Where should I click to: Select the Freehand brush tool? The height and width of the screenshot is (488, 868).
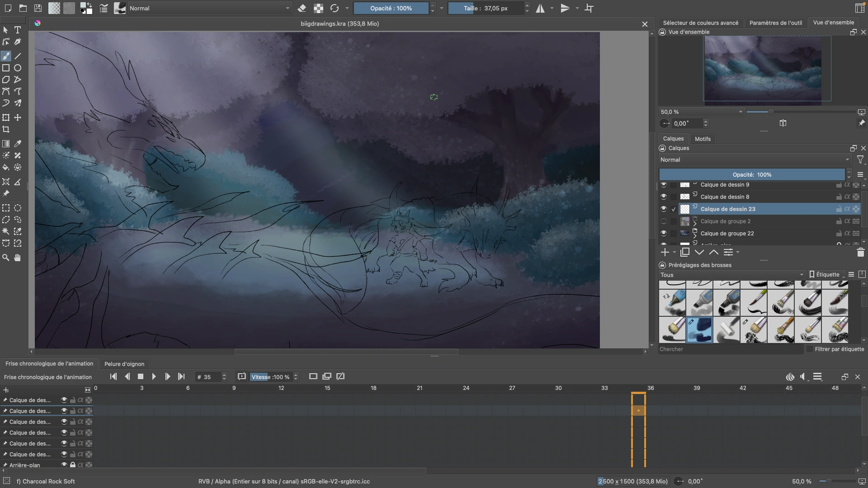(x=6, y=56)
